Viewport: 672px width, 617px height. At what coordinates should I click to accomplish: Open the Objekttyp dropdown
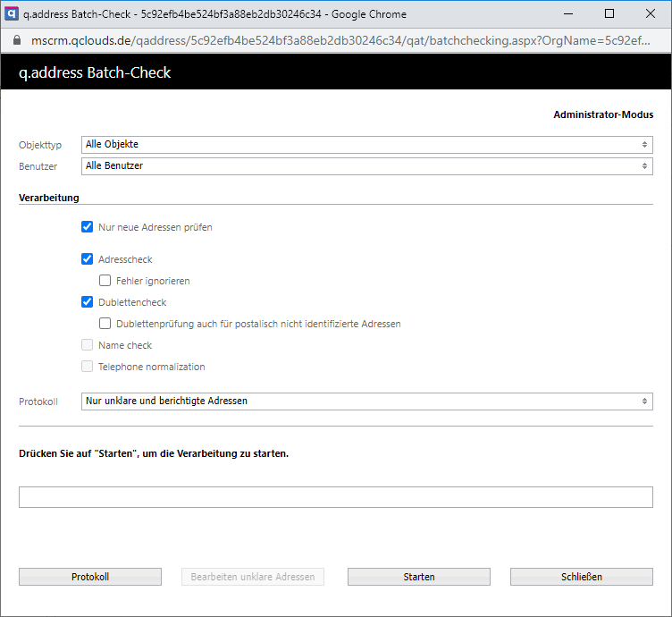pyautogui.click(x=366, y=145)
